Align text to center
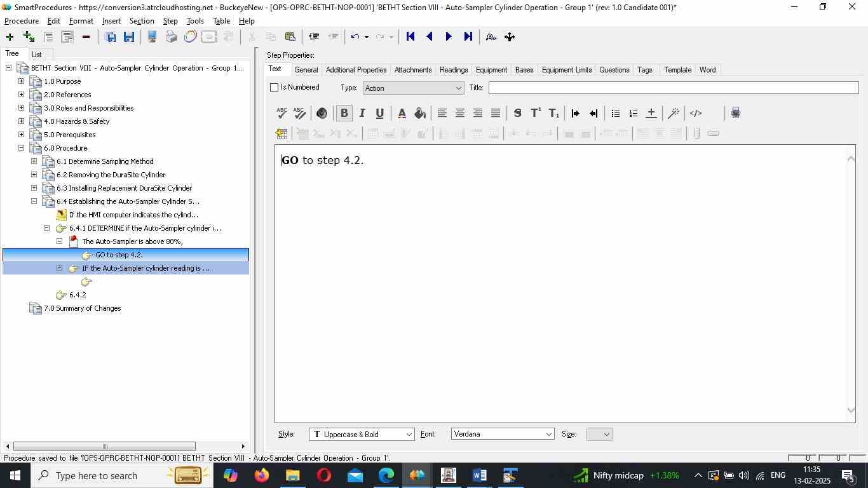Screen dimensions: 868x488 coord(460,113)
